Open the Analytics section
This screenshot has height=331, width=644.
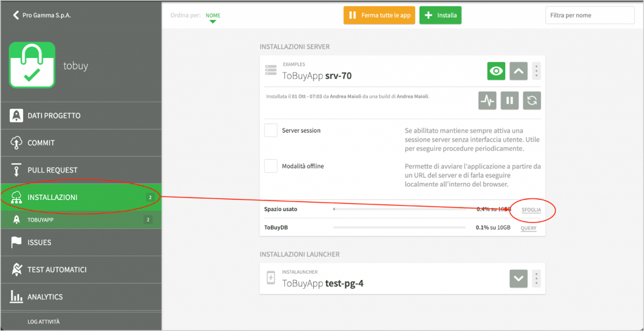[81, 296]
